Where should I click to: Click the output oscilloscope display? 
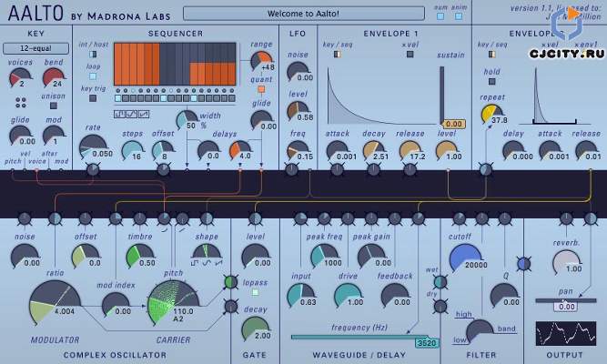565,333
